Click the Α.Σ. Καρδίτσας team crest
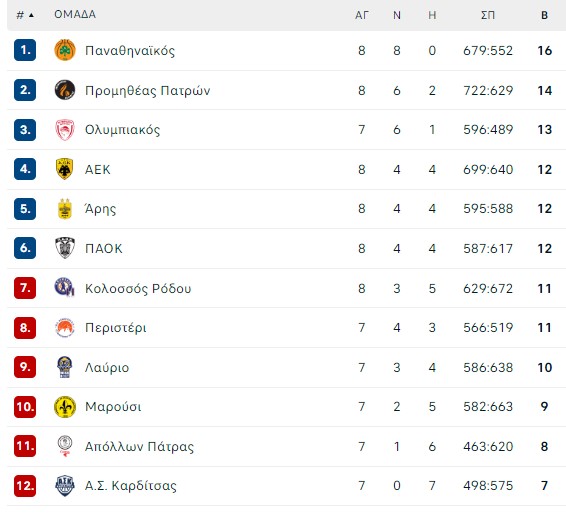 pos(65,486)
